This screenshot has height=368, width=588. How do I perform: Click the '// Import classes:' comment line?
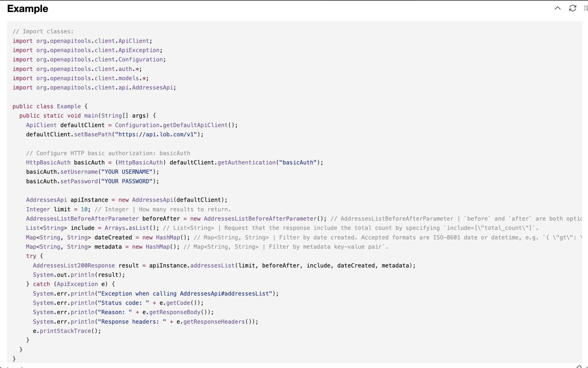coord(43,31)
